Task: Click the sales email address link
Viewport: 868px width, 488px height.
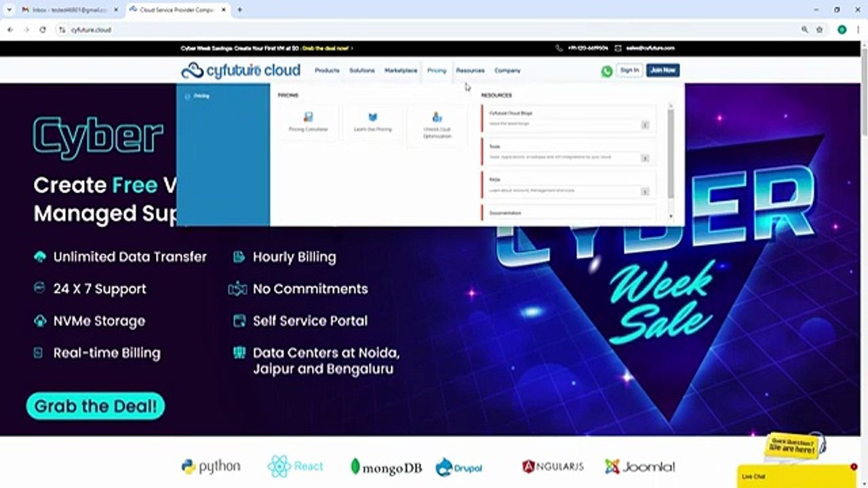Action: pyautogui.click(x=650, y=49)
